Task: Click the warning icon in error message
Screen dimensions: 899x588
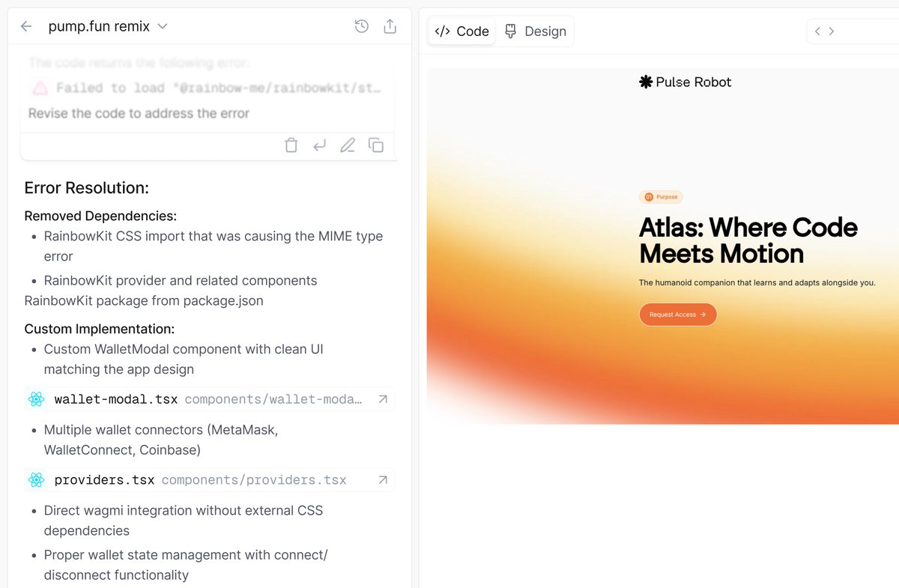Action: 40,88
